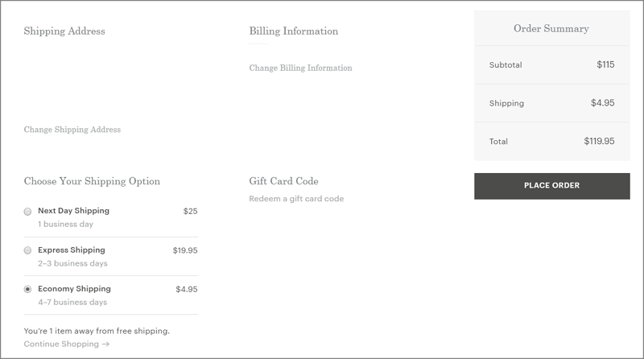The image size is (644, 359).
Task: Open Change Shipping Address link
Action: 72,130
